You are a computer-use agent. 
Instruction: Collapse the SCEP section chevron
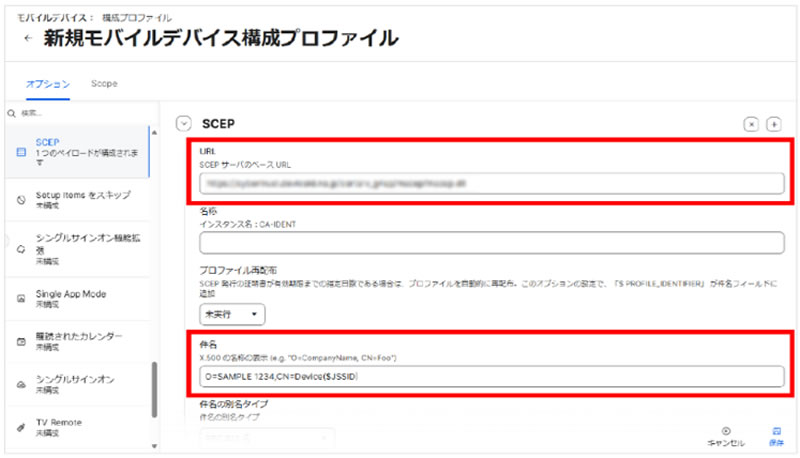(x=183, y=124)
